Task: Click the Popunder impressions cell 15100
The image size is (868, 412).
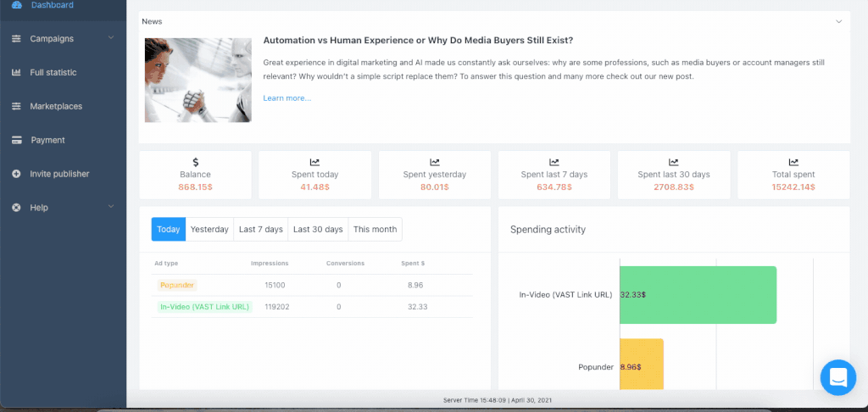Action: click(275, 285)
